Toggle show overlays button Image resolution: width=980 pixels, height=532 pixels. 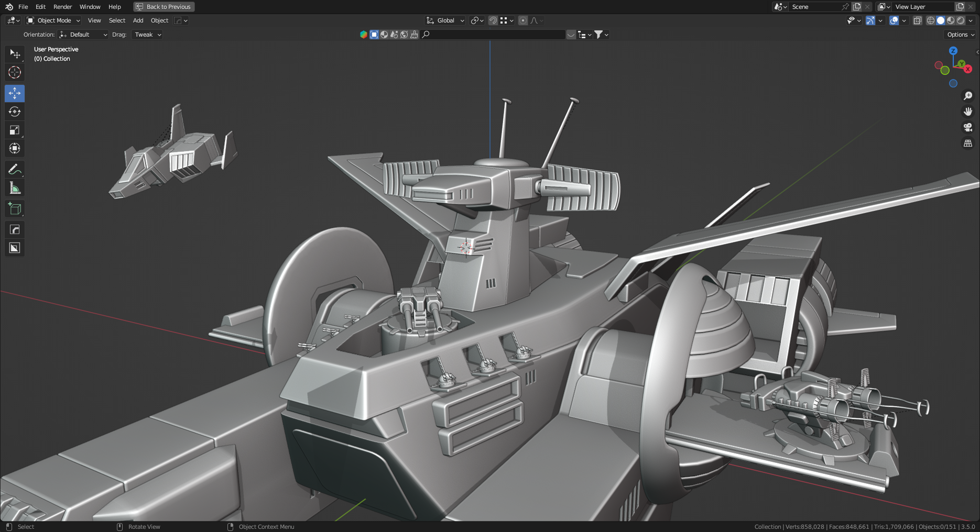pos(894,20)
